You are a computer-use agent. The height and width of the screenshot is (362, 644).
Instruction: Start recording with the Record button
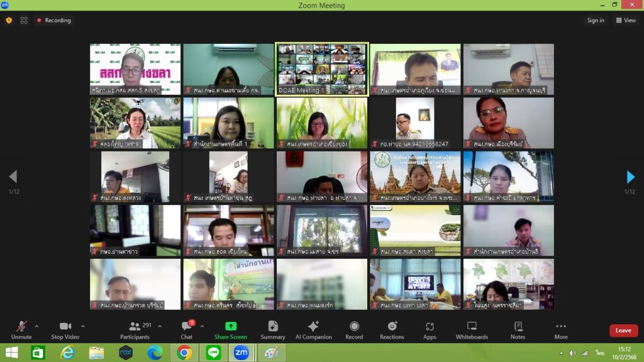[x=354, y=331]
